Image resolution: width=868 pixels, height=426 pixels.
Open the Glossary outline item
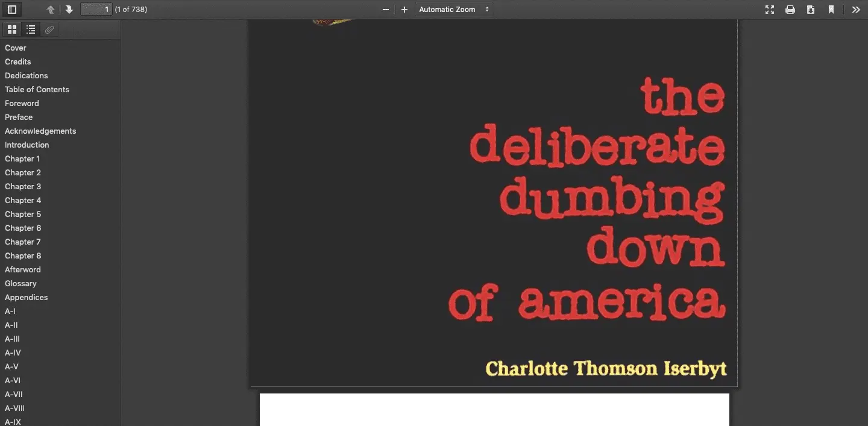[20, 283]
